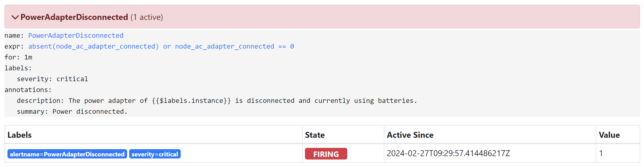Click the State column header
This screenshot has height=167, width=644.
(315, 135)
